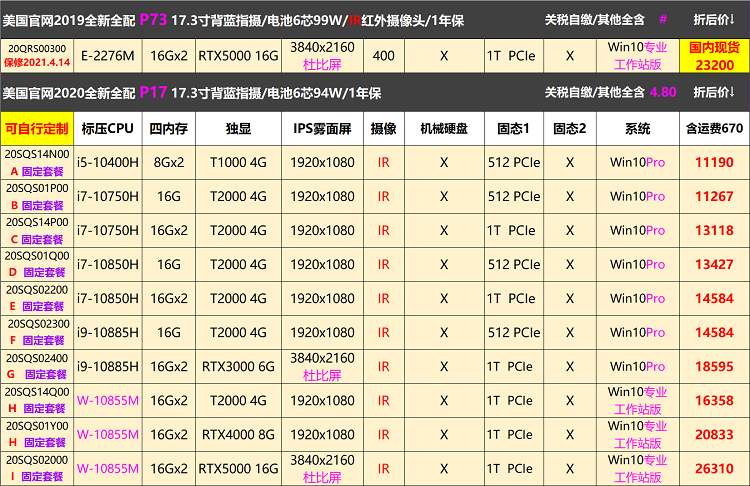The height and width of the screenshot is (486, 750).
Task: Select the RTX4000 8G graphics cell
Action: pyautogui.click(x=238, y=434)
